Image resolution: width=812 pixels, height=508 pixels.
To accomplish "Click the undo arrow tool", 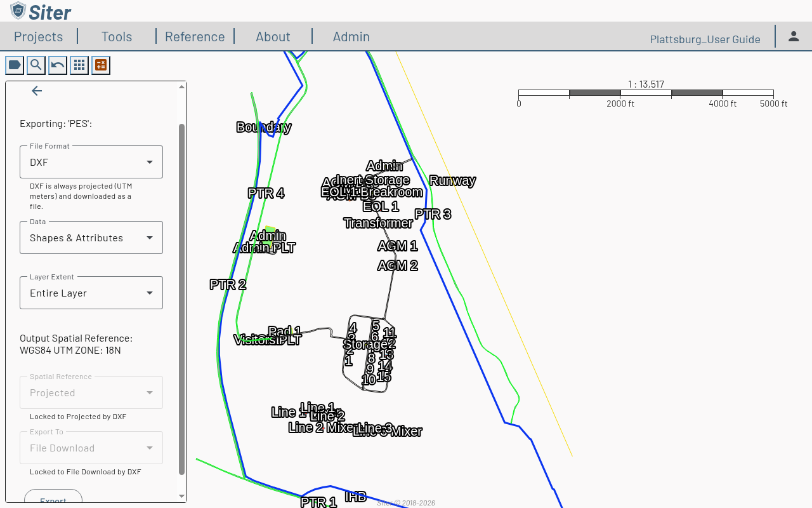I will click(58, 65).
